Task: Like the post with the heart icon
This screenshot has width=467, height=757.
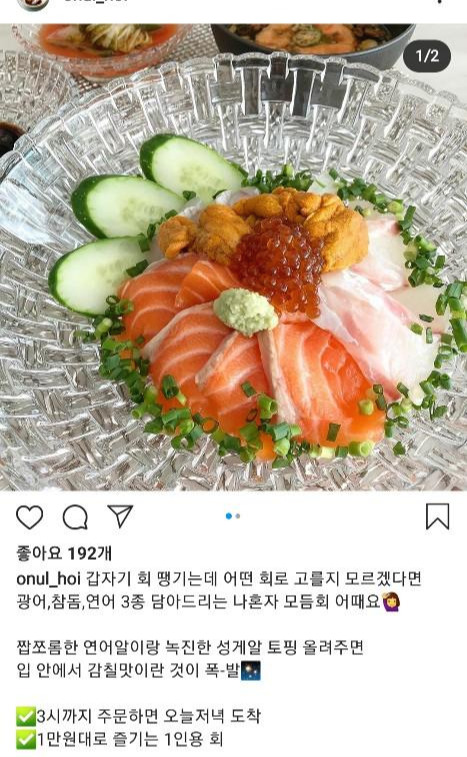Action: pyautogui.click(x=29, y=517)
